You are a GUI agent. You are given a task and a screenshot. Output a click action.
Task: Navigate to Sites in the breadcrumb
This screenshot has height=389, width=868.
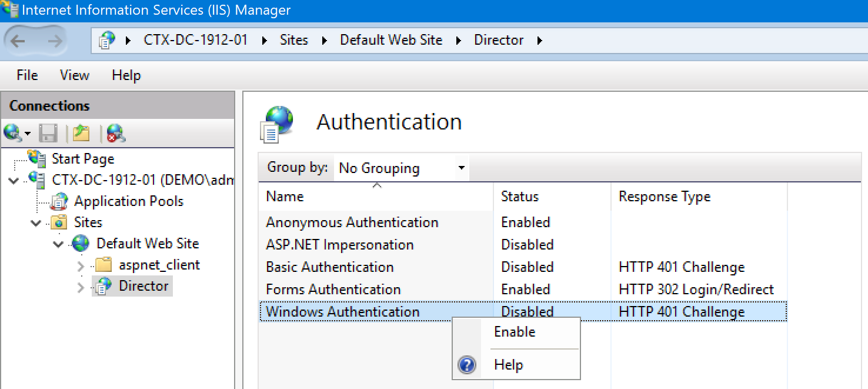pos(294,39)
